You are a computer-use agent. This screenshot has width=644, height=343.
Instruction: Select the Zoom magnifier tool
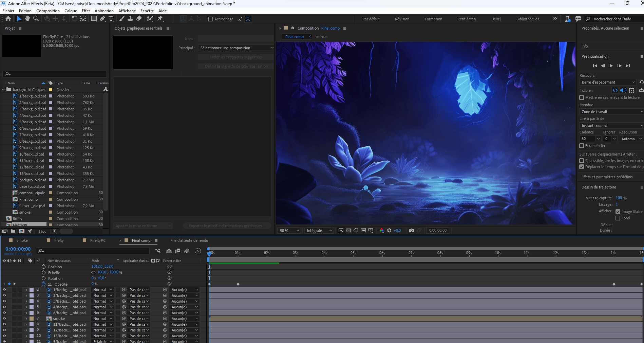coord(36,19)
